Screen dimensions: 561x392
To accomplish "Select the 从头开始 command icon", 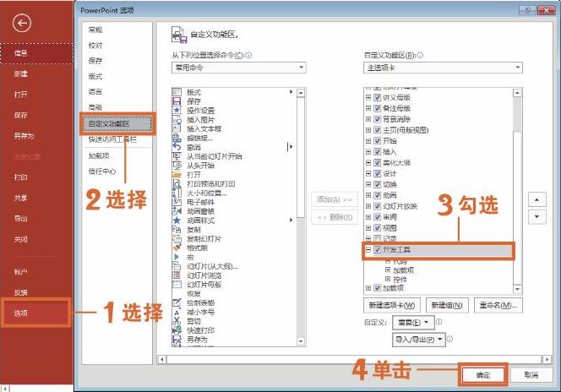I will [x=177, y=166].
